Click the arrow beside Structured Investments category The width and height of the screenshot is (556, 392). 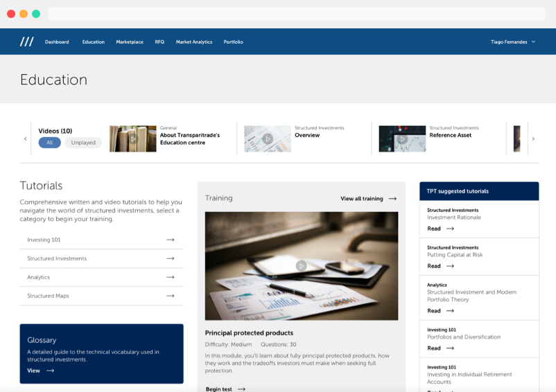171,258
